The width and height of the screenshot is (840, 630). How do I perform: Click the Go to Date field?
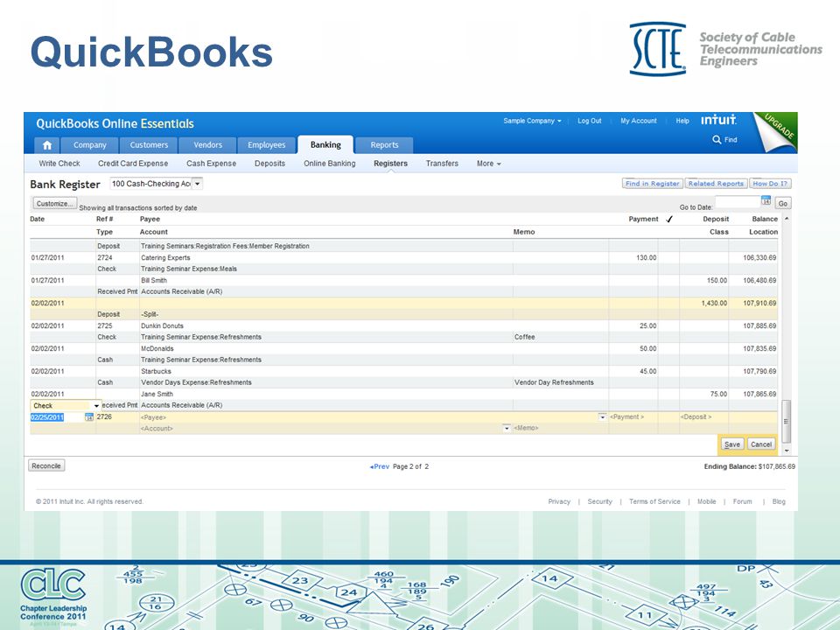pos(738,202)
